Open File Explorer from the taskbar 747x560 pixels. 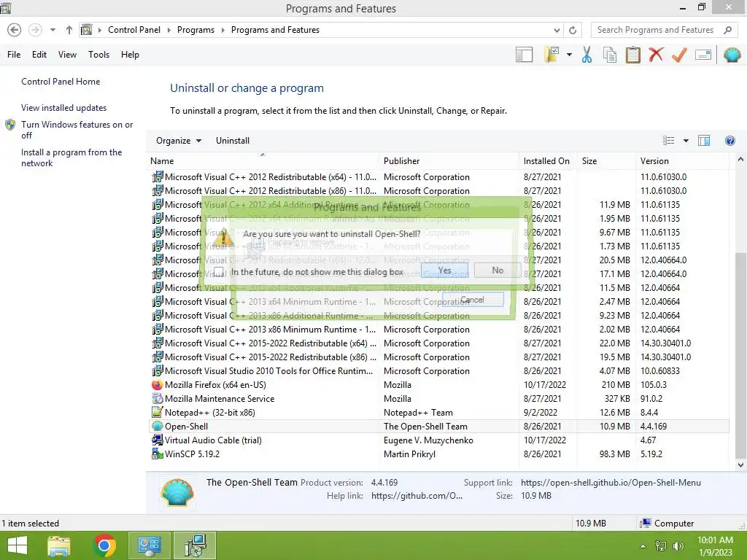pos(59,545)
